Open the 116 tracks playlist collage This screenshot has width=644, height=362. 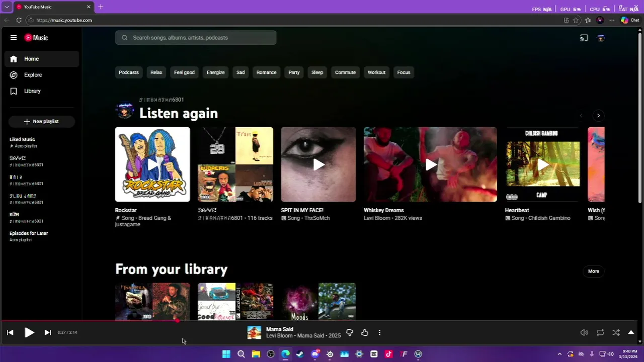(x=235, y=164)
